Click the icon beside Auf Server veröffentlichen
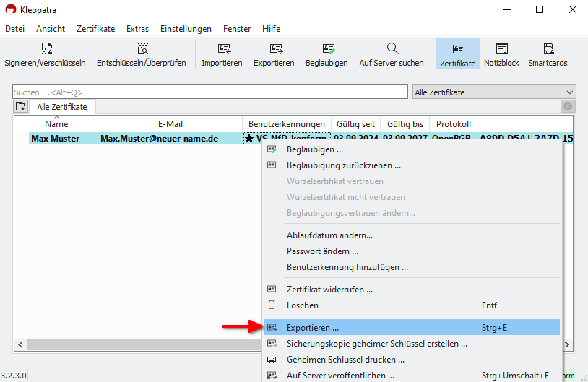The width and height of the screenshot is (588, 382). (272, 375)
